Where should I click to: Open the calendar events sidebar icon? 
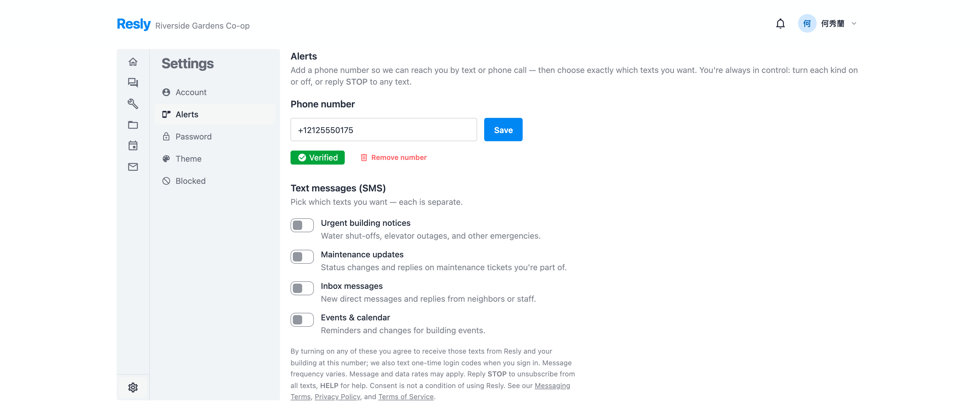pos(133,146)
